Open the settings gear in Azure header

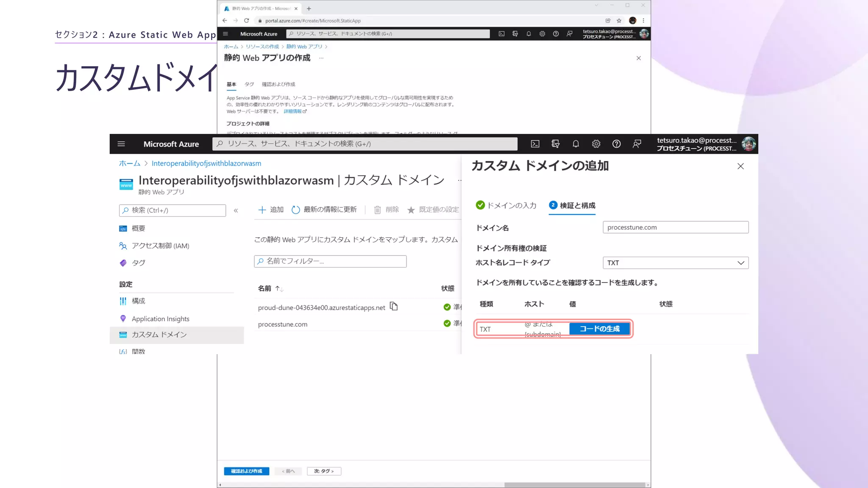click(x=596, y=144)
